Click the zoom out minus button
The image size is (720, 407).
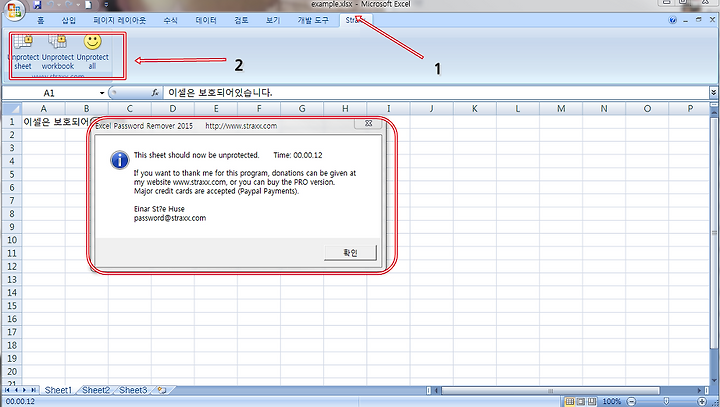pyautogui.click(x=631, y=401)
